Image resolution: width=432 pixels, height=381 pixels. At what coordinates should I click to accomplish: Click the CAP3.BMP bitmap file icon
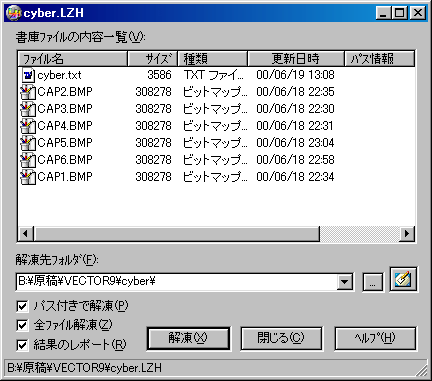(x=28, y=109)
